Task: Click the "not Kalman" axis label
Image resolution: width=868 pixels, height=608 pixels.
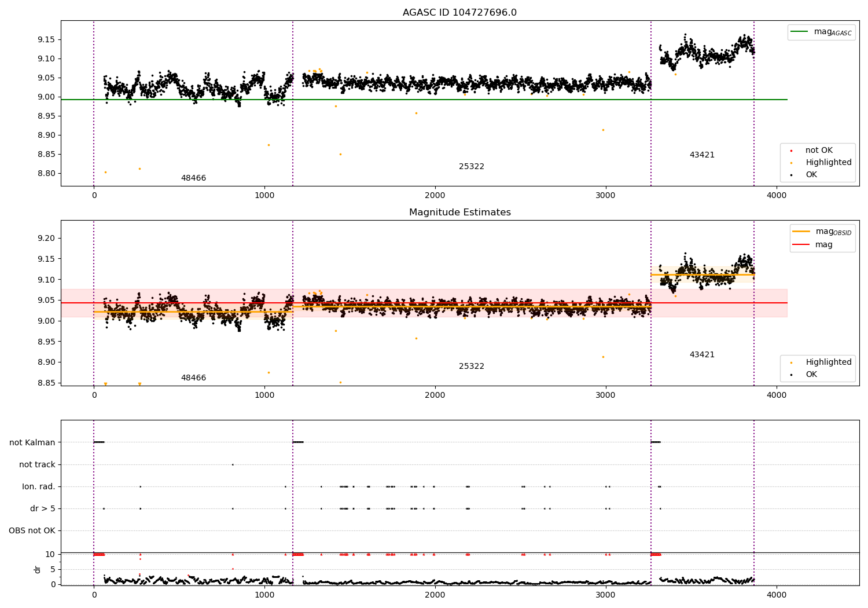Action: click(32, 443)
